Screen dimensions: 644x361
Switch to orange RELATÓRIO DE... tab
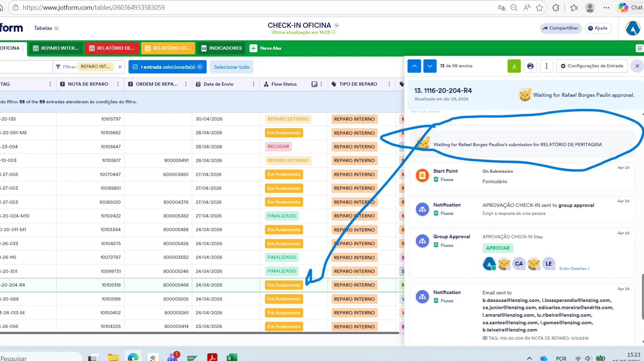click(168, 48)
